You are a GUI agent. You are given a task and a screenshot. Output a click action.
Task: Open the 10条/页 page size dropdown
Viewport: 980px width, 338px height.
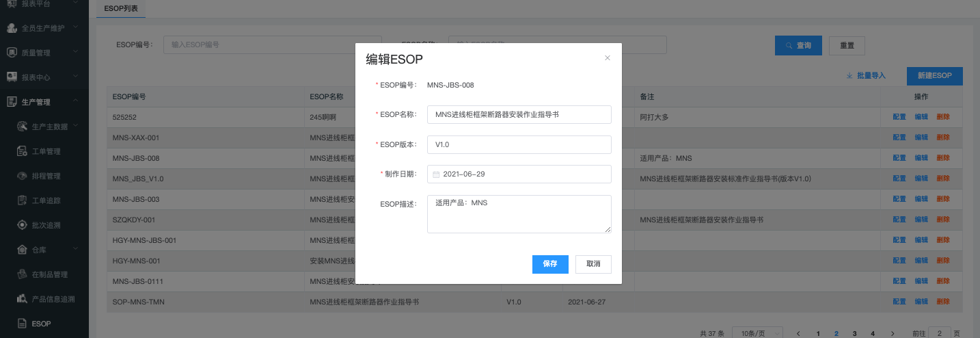point(757,333)
